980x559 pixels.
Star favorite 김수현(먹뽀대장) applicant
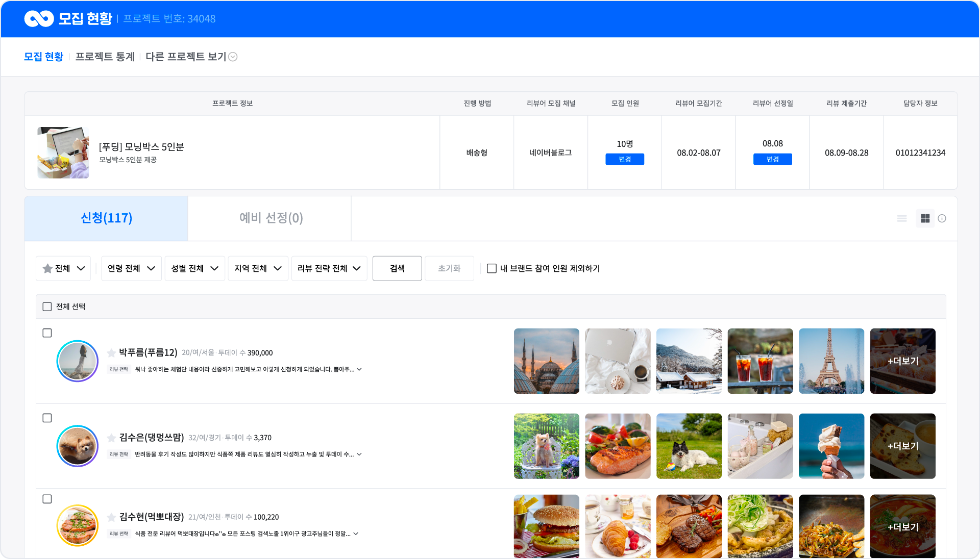pyautogui.click(x=111, y=517)
